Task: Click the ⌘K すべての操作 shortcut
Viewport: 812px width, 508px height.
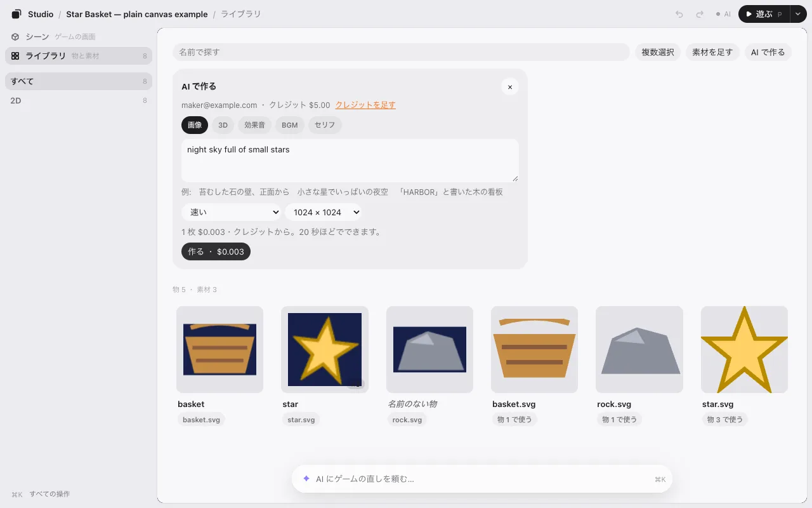Action: (x=41, y=494)
